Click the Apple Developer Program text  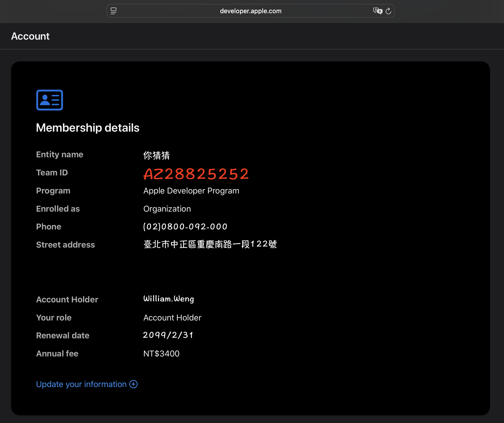[x=191, y=191]
